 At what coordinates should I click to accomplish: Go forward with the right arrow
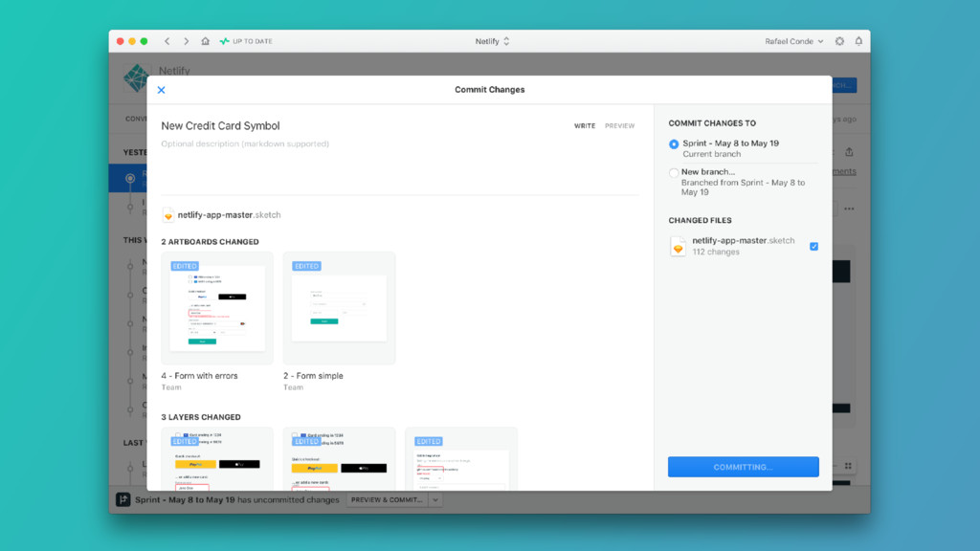(x=187, y=41)
